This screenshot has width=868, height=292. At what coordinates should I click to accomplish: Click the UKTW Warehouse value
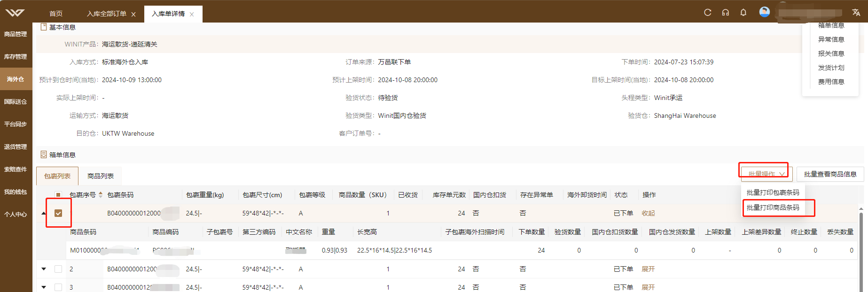(128, 133)
